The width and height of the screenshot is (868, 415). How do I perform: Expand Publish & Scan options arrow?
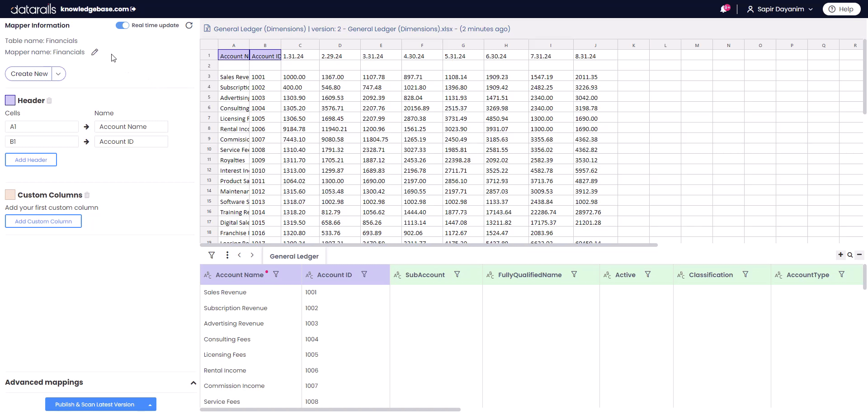tap(150, 405)
